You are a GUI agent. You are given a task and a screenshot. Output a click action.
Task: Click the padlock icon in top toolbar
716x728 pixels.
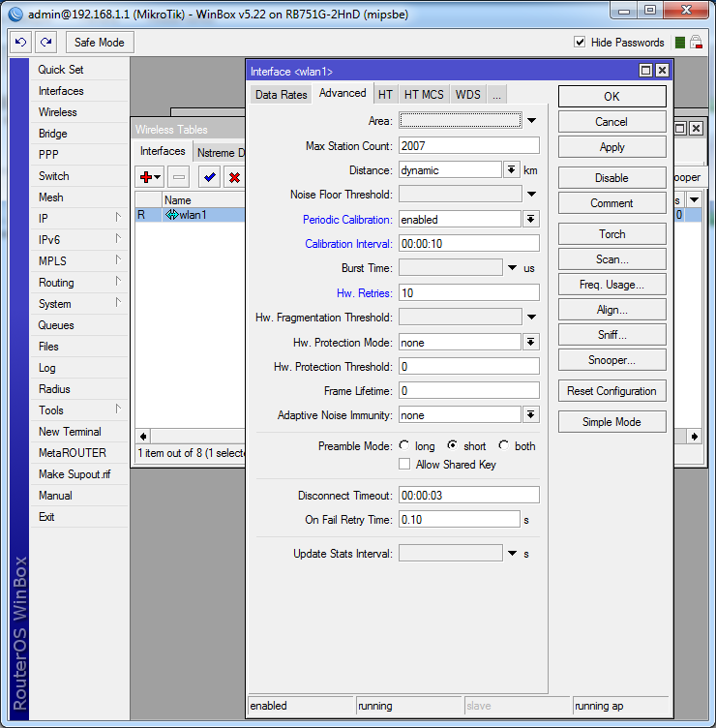696,43
